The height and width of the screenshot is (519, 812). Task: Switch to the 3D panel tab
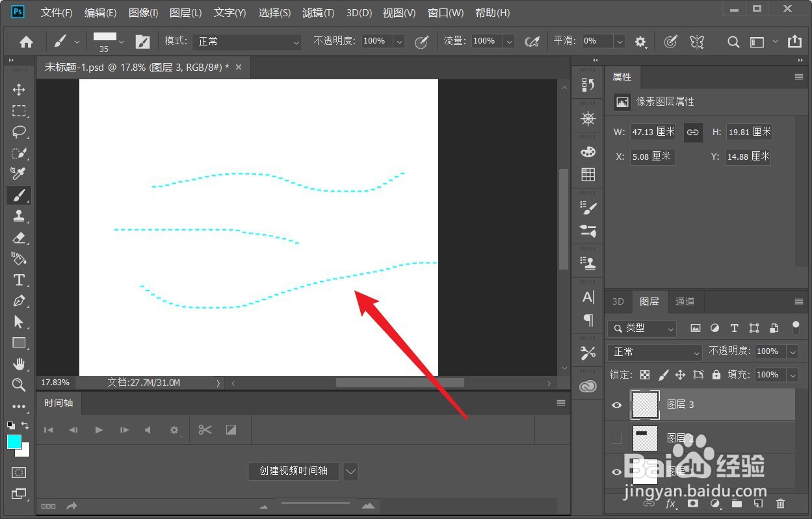point(618,301)
